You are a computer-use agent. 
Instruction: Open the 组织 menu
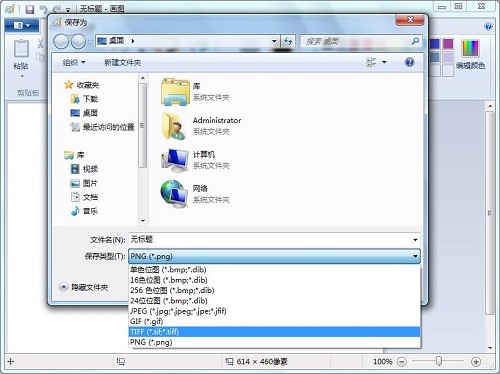tap(74, 62)
